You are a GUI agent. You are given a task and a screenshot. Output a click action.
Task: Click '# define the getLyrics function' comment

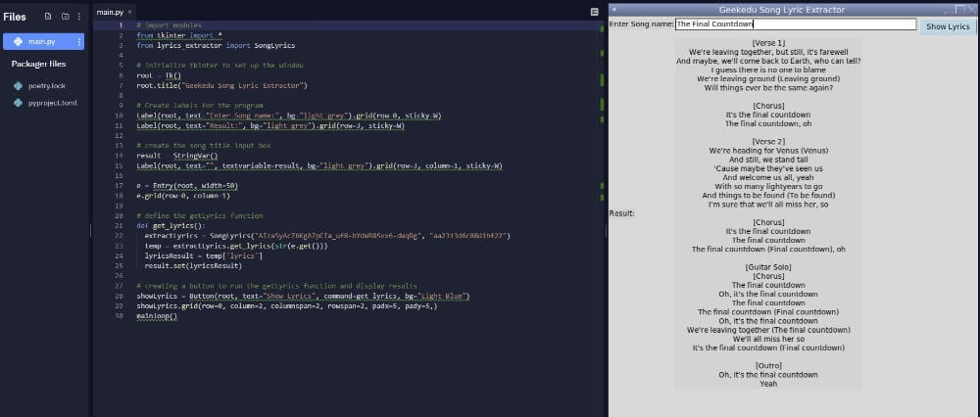pos(199,215)
